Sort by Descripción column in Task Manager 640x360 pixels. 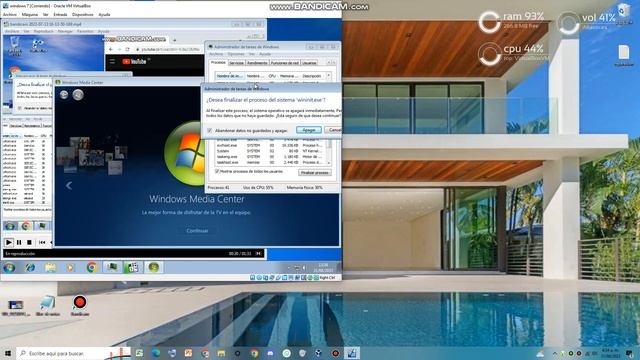pos(312,76)
